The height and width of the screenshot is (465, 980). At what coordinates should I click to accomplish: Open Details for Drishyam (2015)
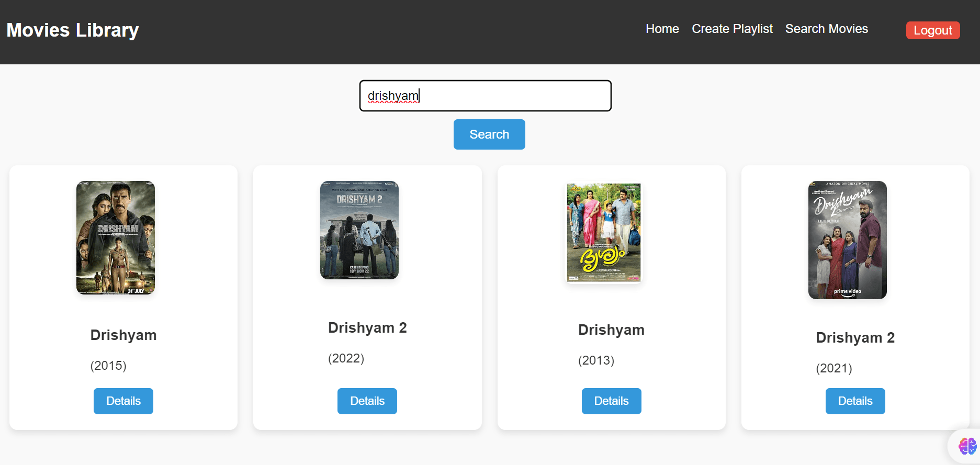click(123, 401)
